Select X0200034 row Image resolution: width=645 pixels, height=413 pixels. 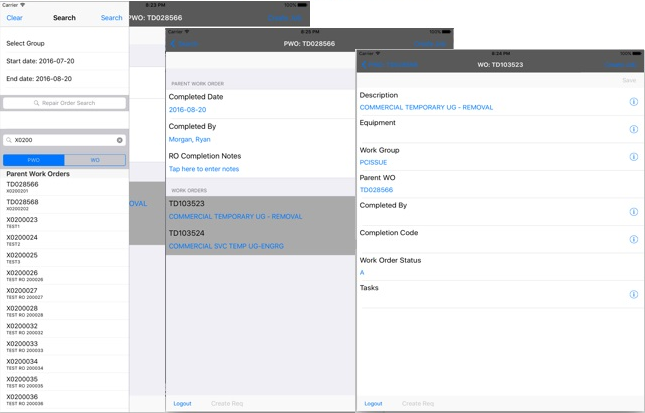tap(65, 364)
